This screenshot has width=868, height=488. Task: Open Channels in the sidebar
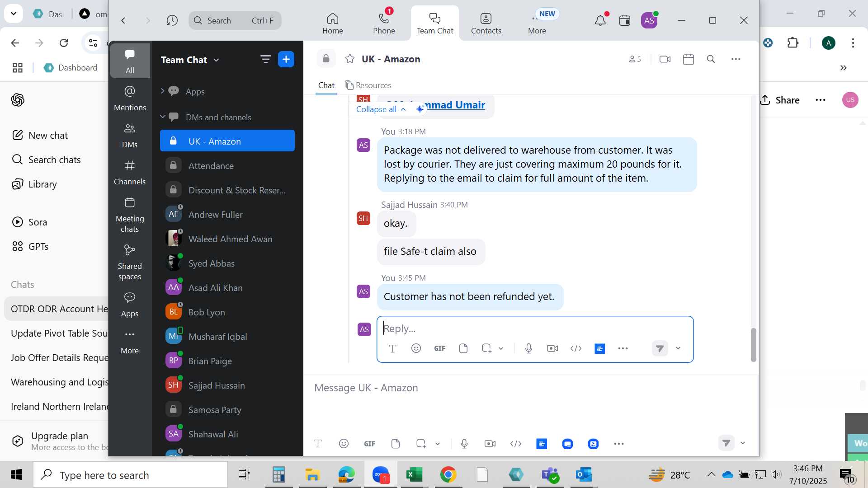coord(130,173)
